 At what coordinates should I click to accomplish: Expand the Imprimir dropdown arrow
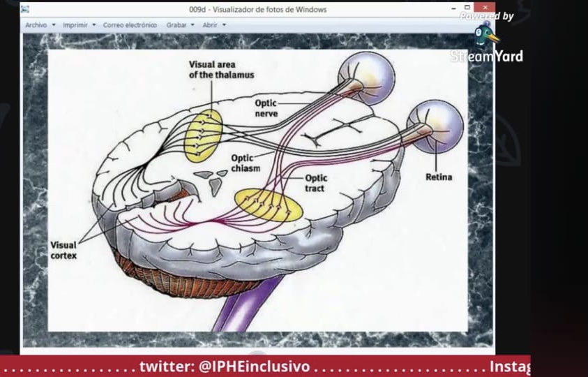[94, 24]
